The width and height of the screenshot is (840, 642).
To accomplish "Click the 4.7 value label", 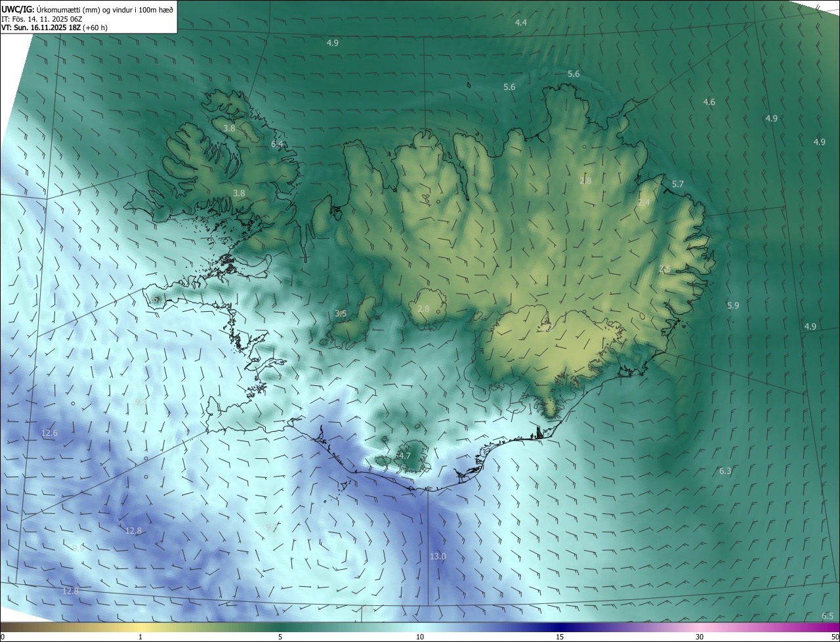I will tap(405, 456).
